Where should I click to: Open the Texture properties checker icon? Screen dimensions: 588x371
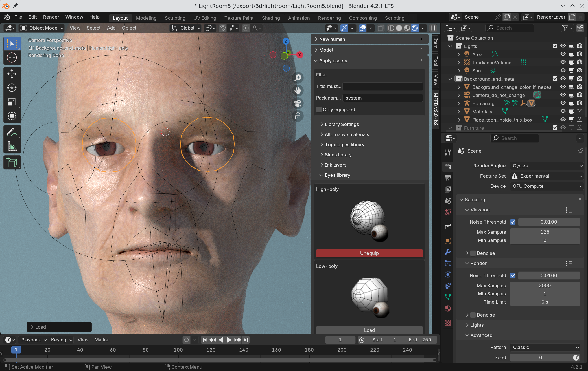(448, 323)
